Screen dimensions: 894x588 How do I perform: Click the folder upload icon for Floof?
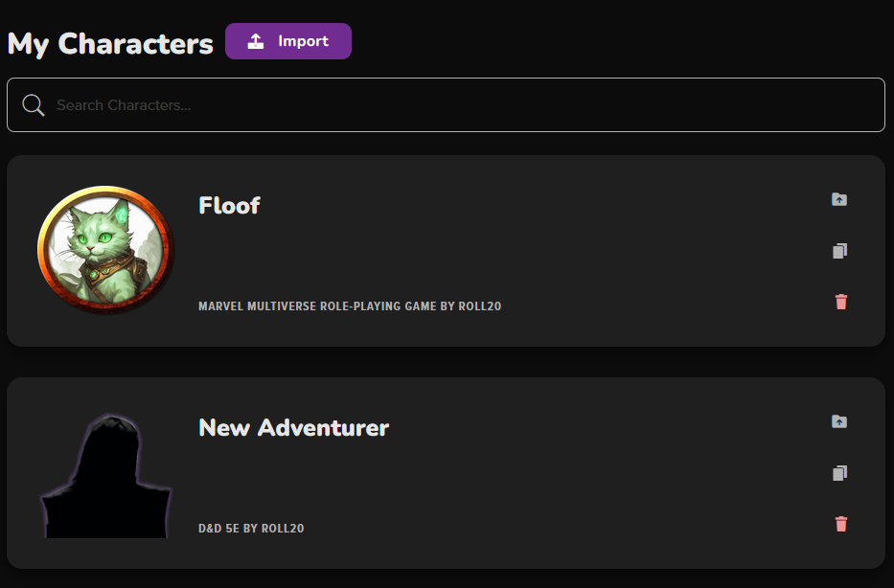pos(839,200)
